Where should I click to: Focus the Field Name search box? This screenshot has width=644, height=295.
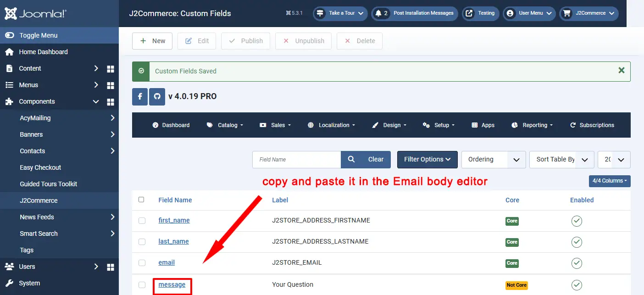pos(296,160)
